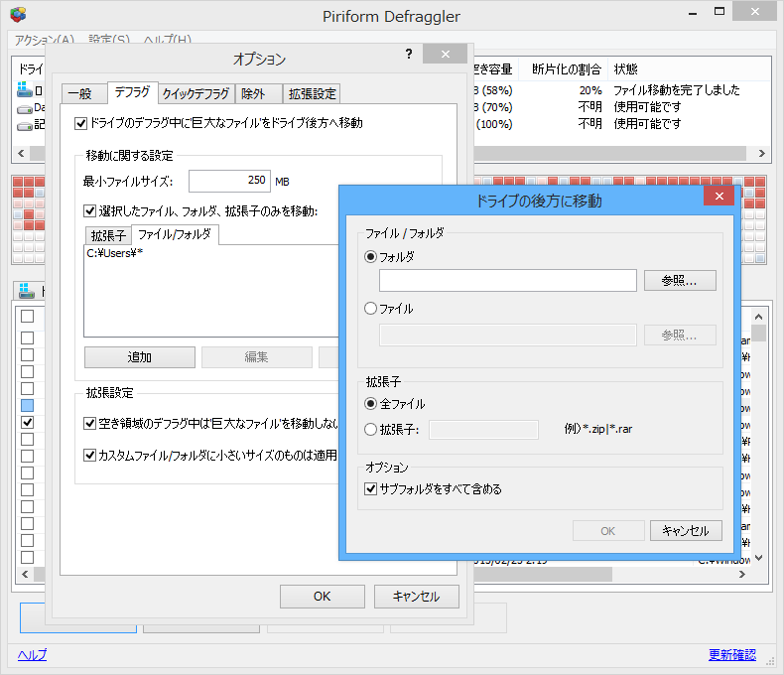Click file list scroll down arrow
The image size is (784, 675).
(758, 558)
